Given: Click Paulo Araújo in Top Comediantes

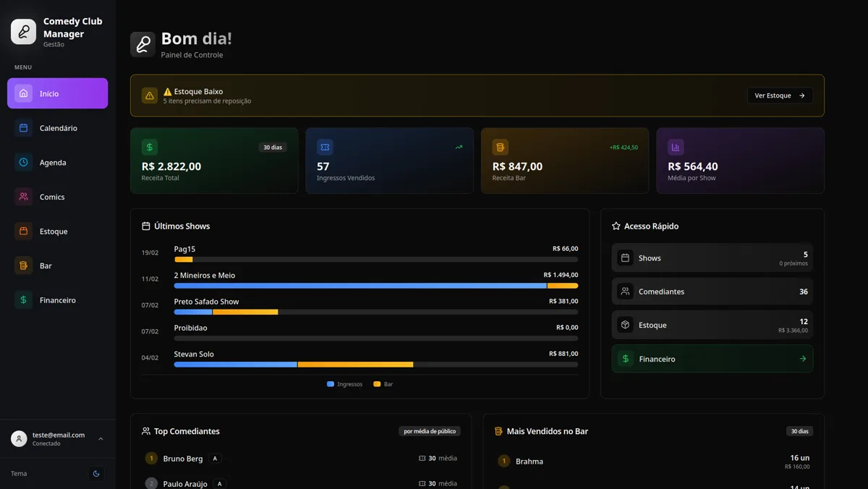Looking at the screenshot, I should [x=185, y=484].
